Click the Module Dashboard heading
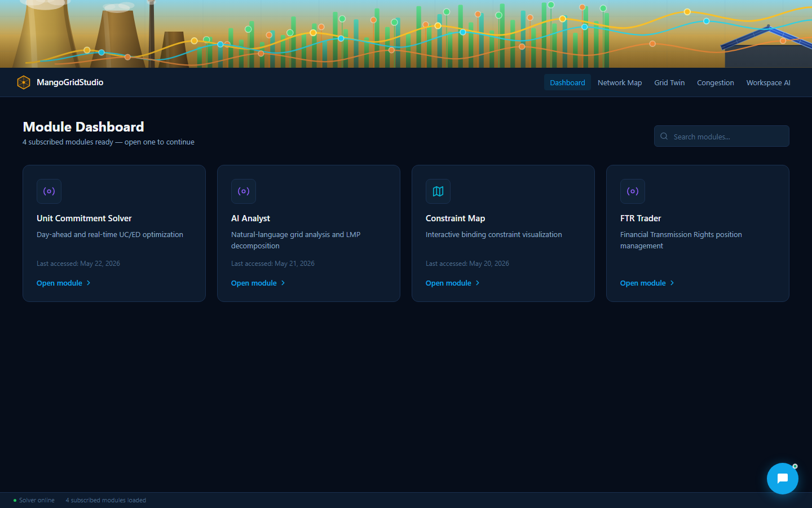812x508 pixels. [x=83, y=126]
